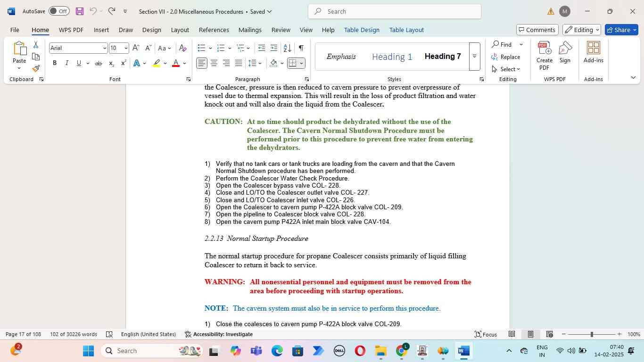Viewport: 644px width, 362px height.
Task: Select the Format Painter brush icon
Action: coord(36,69)
